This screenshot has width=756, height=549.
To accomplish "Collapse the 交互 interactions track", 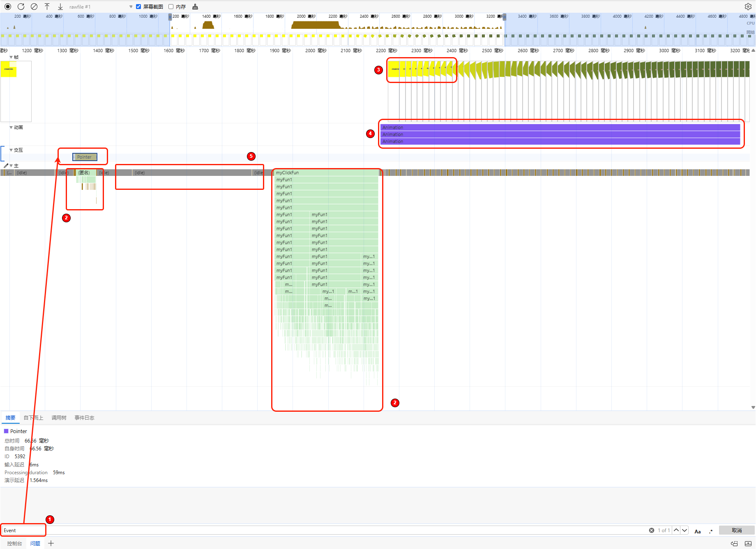I will click(x=11, y=150).
